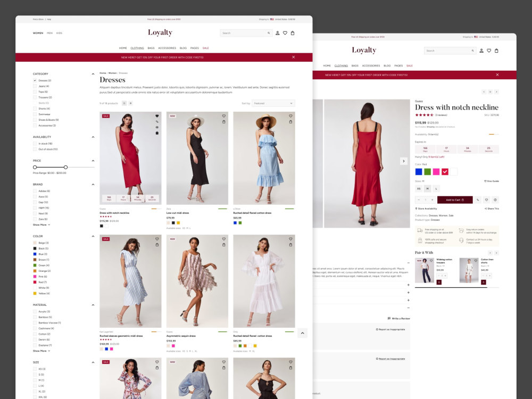Add product to wishlist beside Add to Cart

(486, 200)
